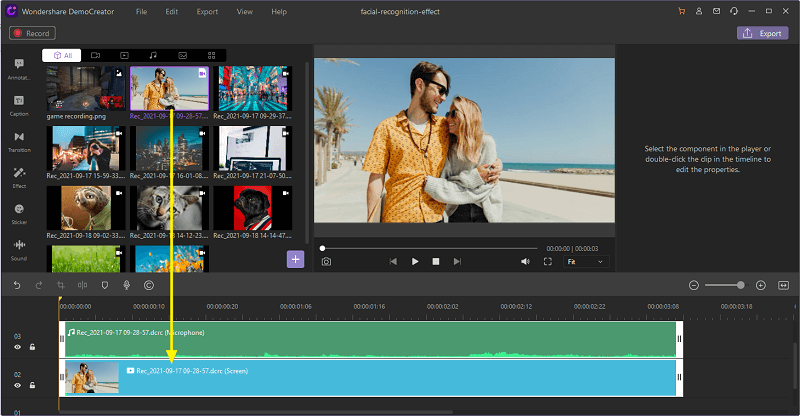Add media with the purple plus button
Image resolution: width=800 pixels, height=416 pixels.
(x=295, y=259)
